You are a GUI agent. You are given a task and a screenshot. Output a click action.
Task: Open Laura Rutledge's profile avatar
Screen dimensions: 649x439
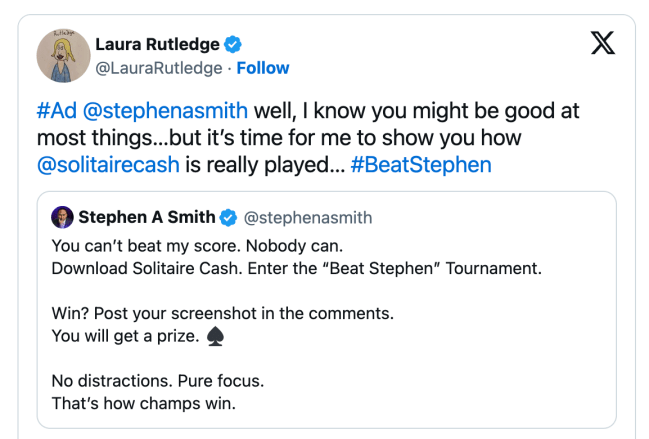[x=61, y=55]
